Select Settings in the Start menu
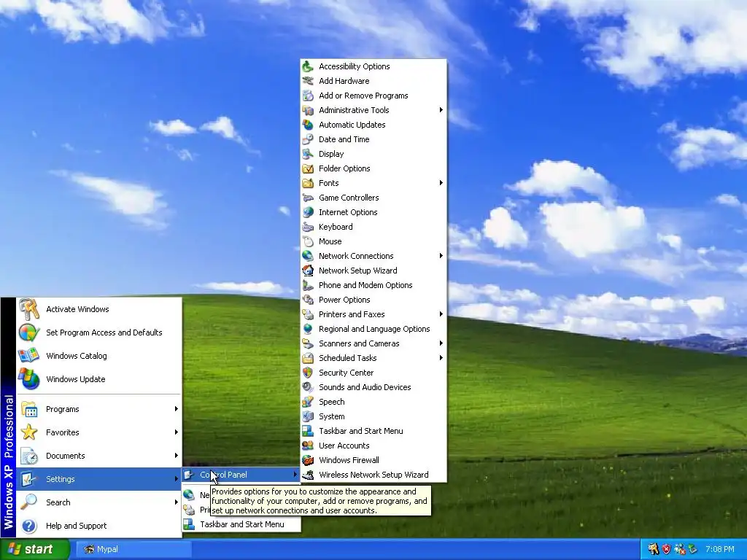 [99, 479]
